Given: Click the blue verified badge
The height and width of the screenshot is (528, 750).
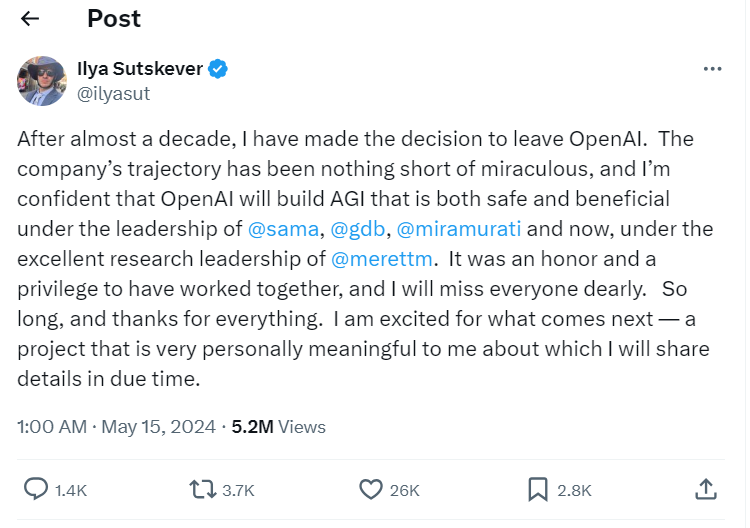Looking at the screenshot, I should click(218, 69).
